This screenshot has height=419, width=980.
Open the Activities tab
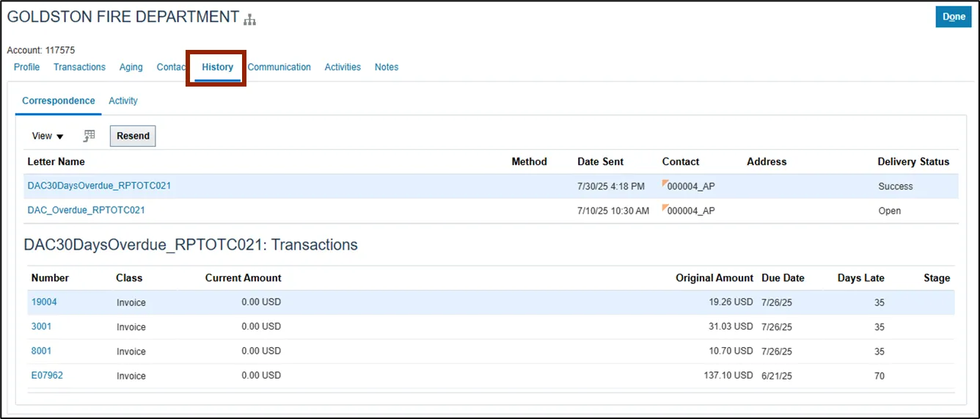[x=343, y=67]
